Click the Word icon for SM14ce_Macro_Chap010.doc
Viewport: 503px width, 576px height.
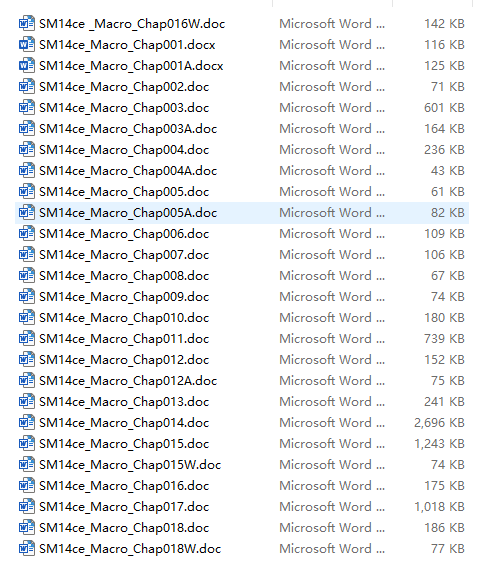[x=27, y=317]
